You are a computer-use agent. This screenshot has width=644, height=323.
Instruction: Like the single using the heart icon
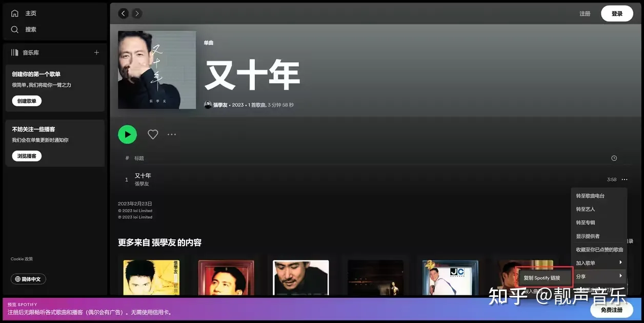coord(153,135)
